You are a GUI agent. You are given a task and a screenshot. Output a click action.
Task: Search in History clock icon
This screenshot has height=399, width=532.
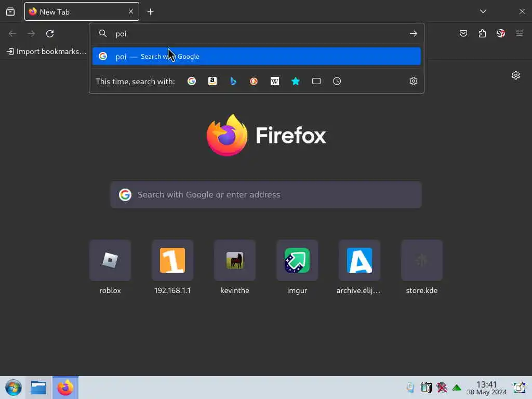pos(337,81)
